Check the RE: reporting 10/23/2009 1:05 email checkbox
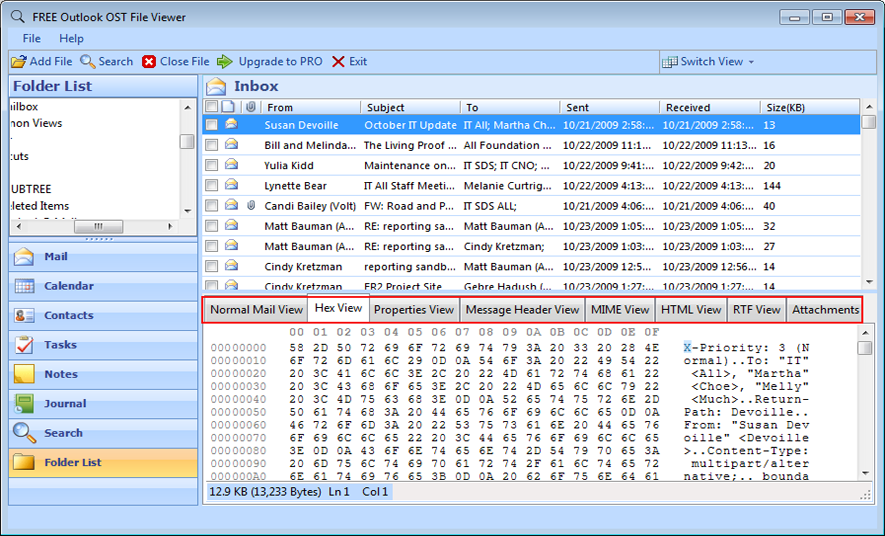 coord(212,226)
